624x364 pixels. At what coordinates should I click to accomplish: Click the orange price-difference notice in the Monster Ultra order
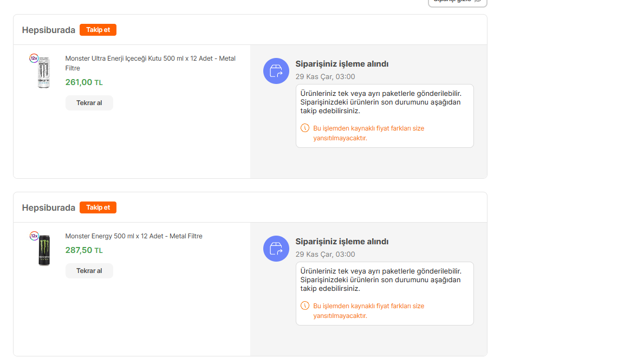(368, 133)
